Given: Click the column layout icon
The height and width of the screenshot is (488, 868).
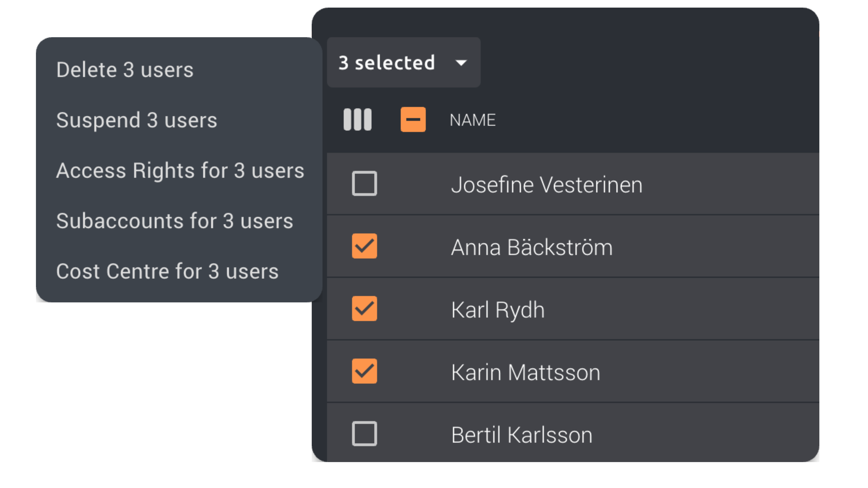Looking at the screenshot, I should click(x=357, y=120).
